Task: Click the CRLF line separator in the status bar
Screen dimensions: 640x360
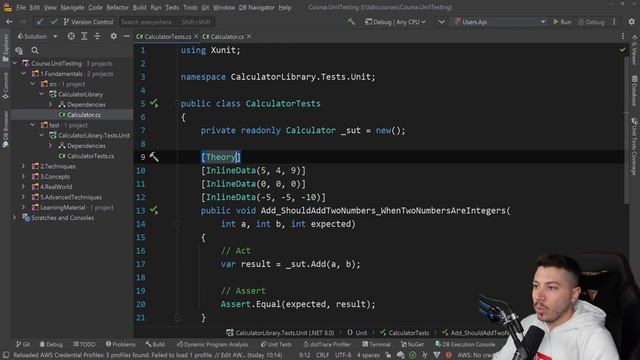Action: point(322,355)
